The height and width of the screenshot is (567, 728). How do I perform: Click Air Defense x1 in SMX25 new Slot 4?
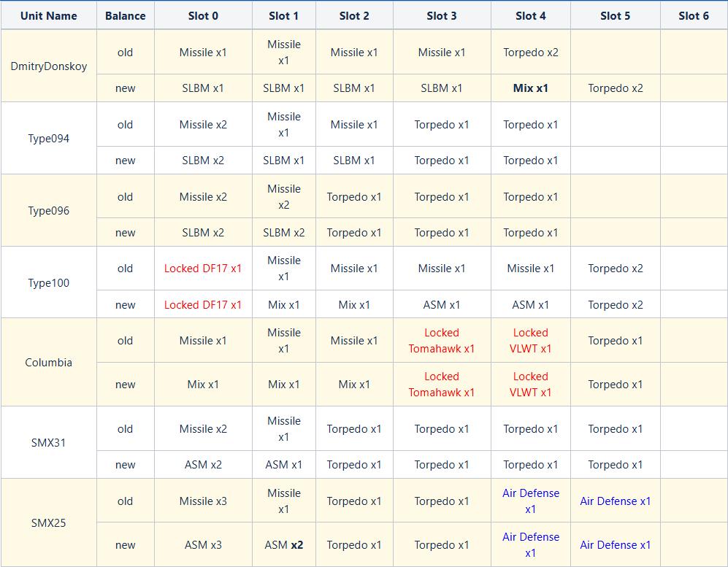tap(531, 544)
